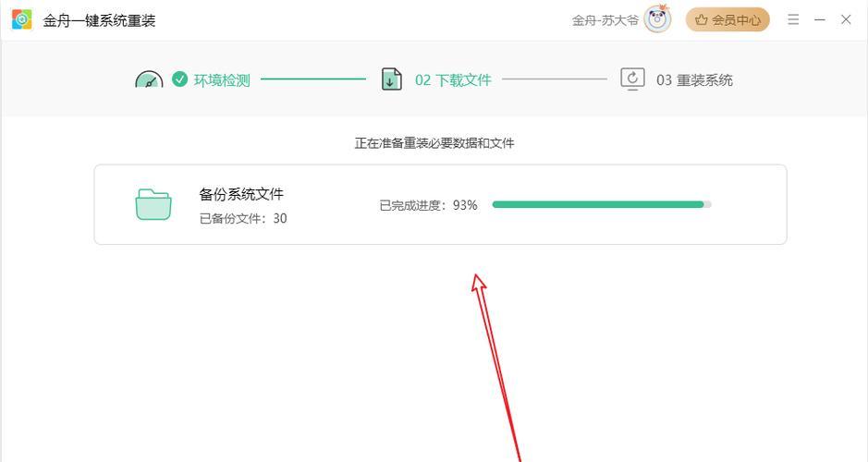Select the 03 重装系统 step
Viewport: 868px width, 462px height.
click(x=695, y=80)
